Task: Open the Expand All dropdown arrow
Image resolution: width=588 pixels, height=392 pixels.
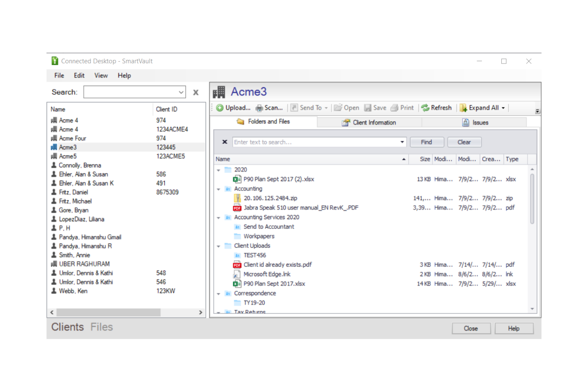Action: [503, 108]
